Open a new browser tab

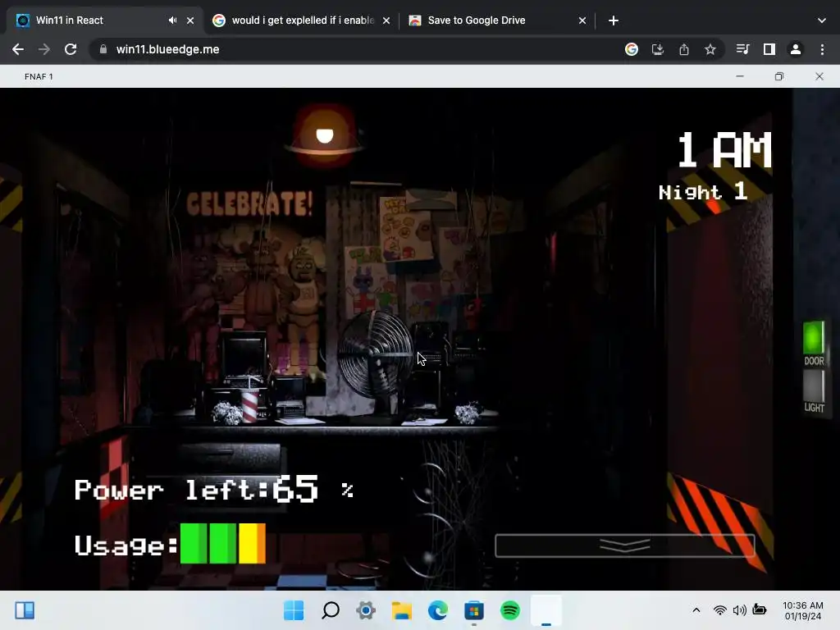click(614, 21)
